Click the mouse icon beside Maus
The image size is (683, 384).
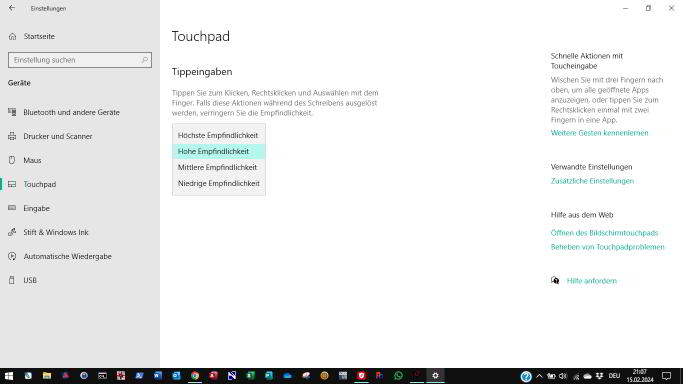[x=12, y=160]
